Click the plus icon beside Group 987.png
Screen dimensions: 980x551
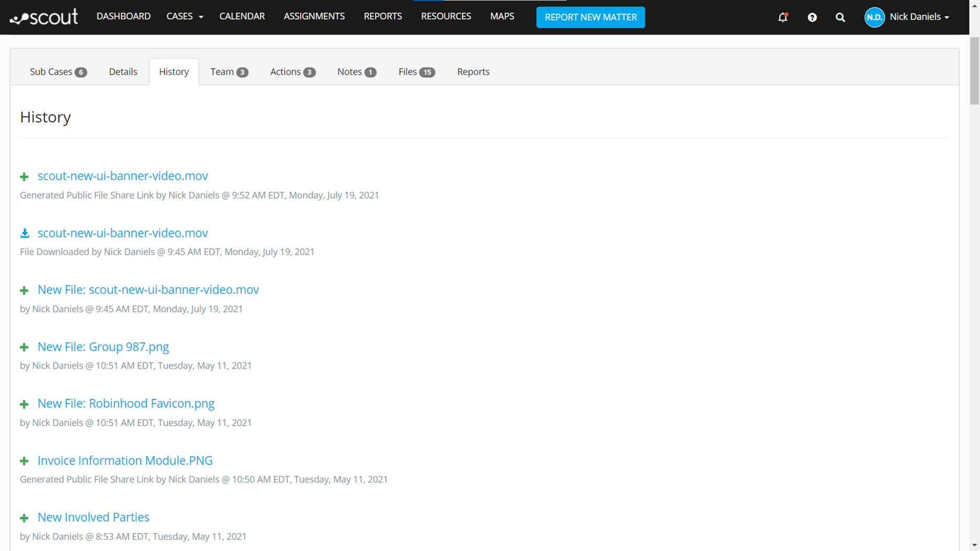[24, 347]
